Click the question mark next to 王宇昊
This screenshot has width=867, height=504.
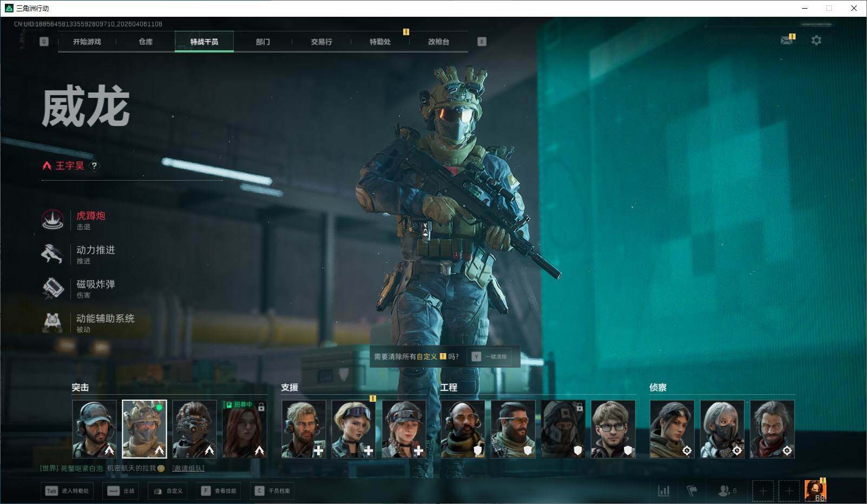pyautogui.click(x=94, y=166)
